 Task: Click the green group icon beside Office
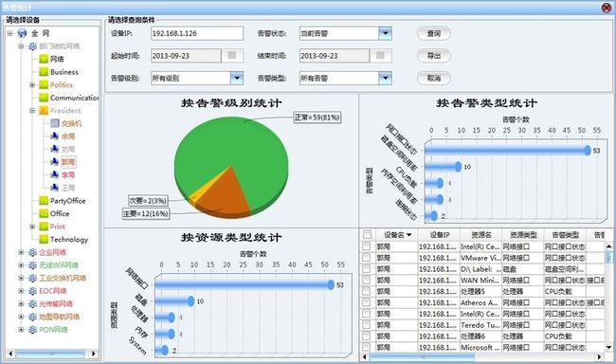[44, 213]
